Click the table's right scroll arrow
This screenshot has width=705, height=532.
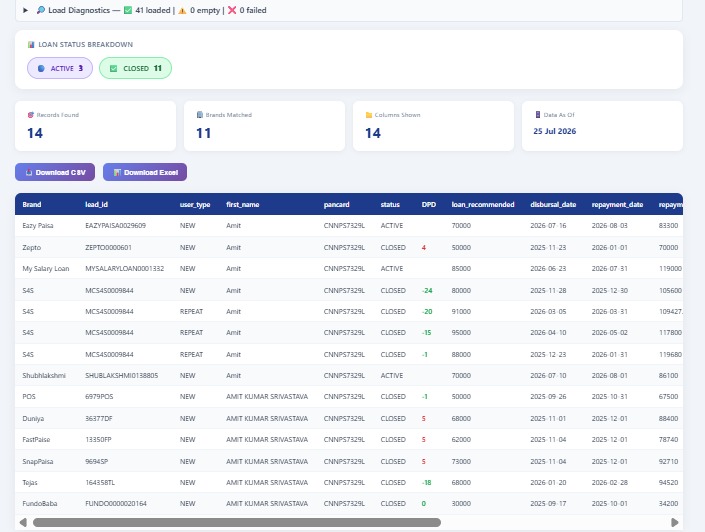pos(674,523)
